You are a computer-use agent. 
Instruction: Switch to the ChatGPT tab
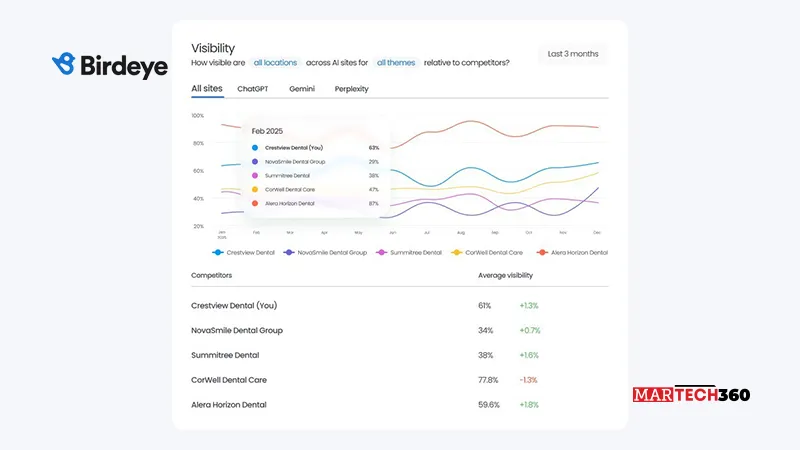253,89
